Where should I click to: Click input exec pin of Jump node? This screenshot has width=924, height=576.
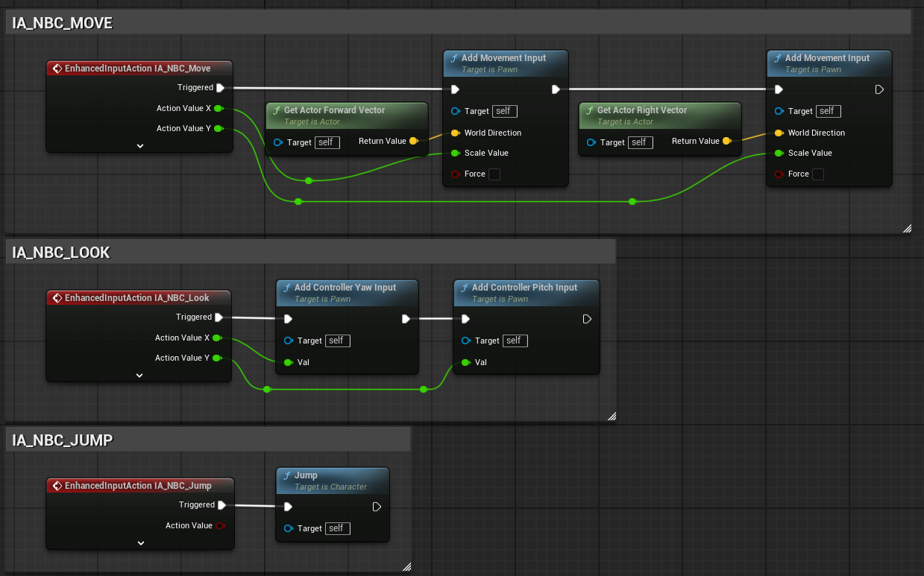[288, 507]
